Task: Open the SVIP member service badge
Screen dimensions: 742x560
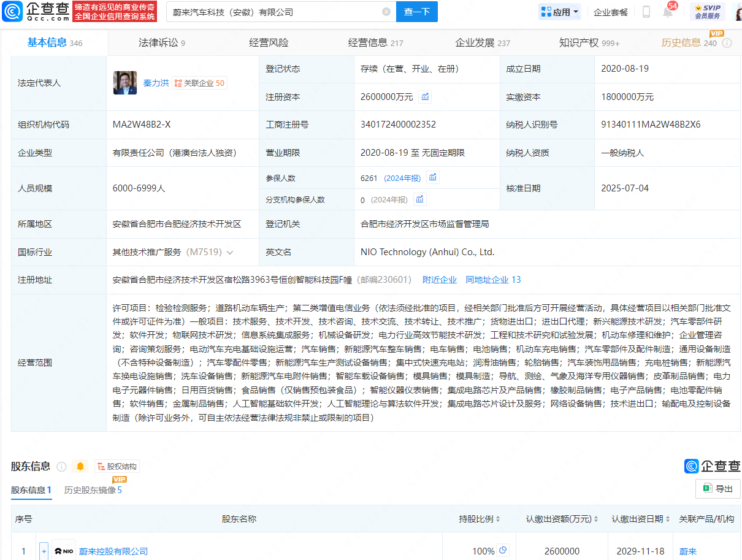Action: click(707, 12)
